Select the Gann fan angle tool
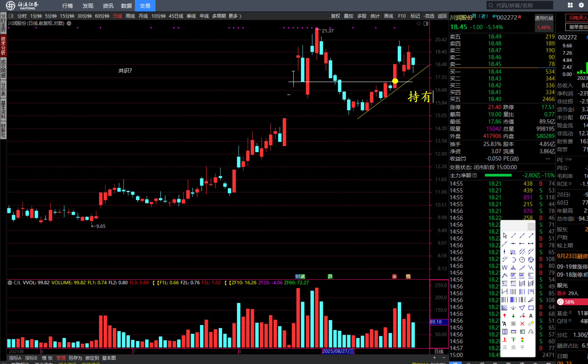The image size is (588, 364). [x=505, y=308]
